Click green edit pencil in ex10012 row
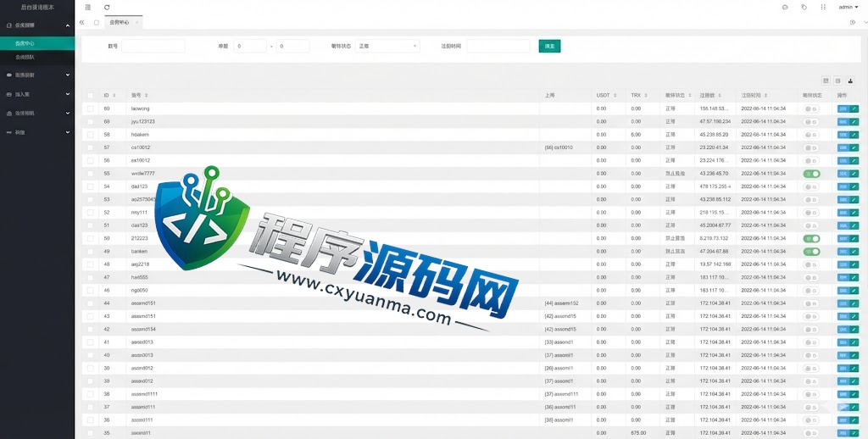Image resolution: width=868 pixels, height=439 pixels. coord(854,160)
